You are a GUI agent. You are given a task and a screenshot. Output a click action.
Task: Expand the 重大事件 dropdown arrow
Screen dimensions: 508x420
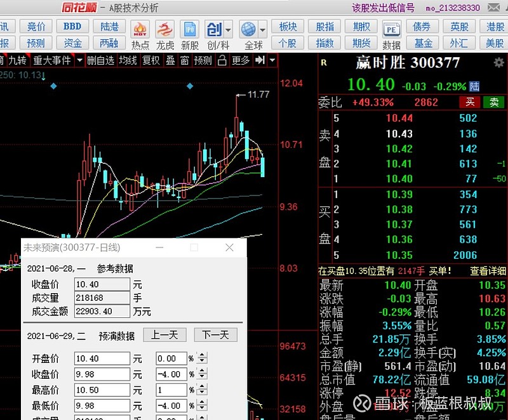point(79,61)
